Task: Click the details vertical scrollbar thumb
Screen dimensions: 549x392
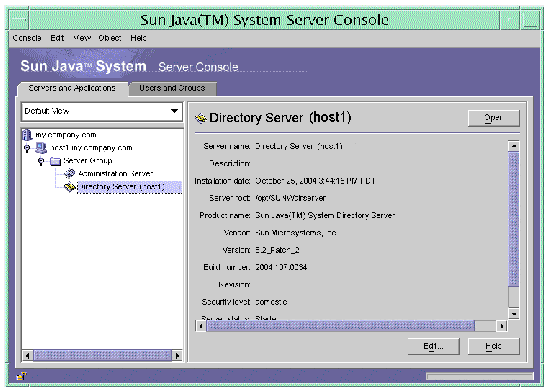Action: (x=513, y=219)
